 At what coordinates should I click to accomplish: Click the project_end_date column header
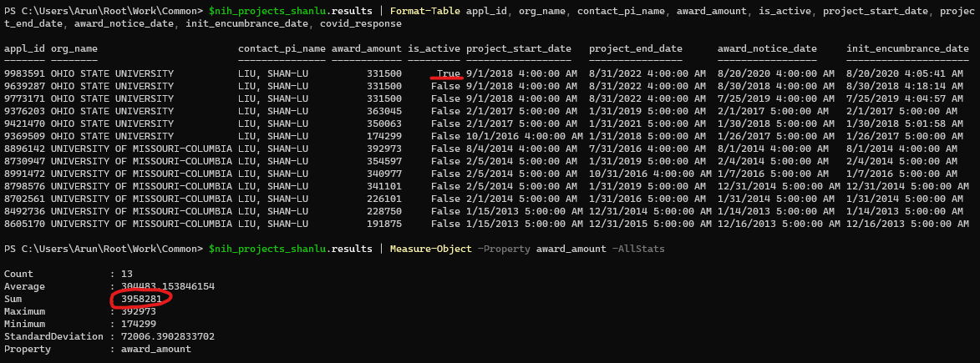635,49
